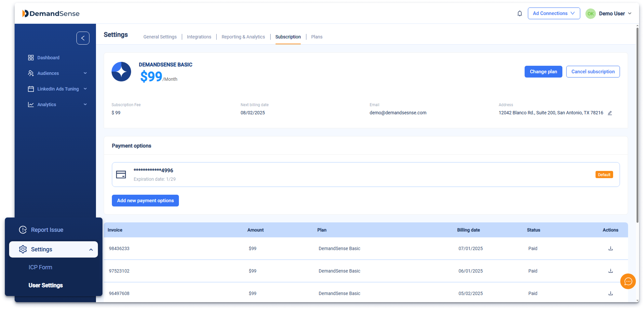Screen dimensions: 644x309
Task: Click the billing date 07/01/2025
Action: point(471,248)
